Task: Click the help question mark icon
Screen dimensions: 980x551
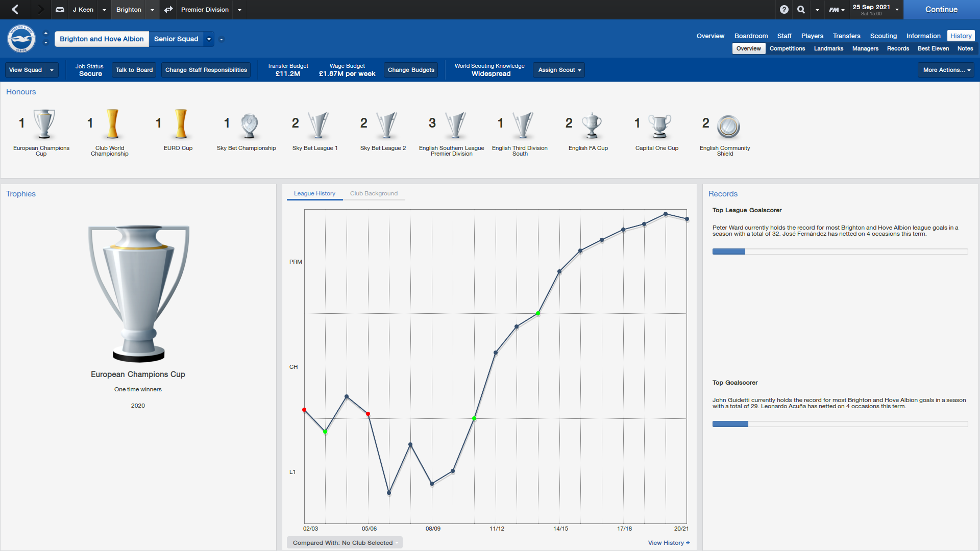Action: click(x=784, y=10)
